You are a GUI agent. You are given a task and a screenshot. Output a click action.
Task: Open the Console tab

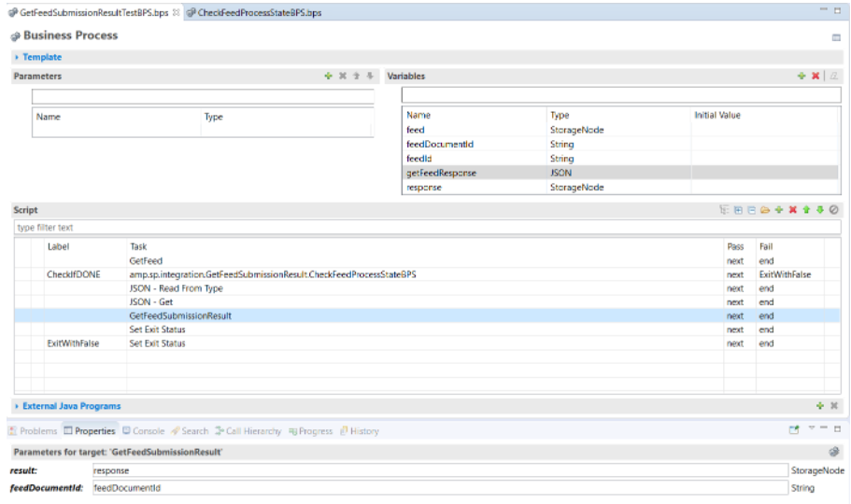point(143,431)
